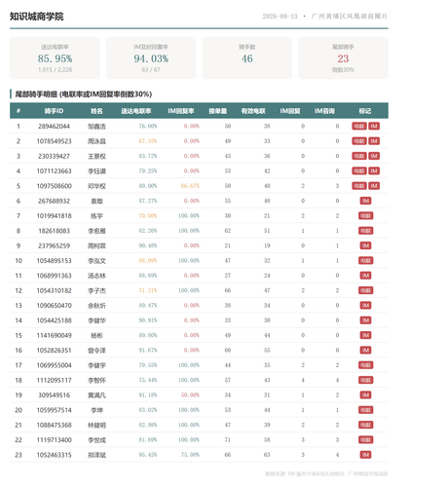The image size is (448, 487).
Task: Click the 电联 badge on row 7
Action: tap(365, 215)
